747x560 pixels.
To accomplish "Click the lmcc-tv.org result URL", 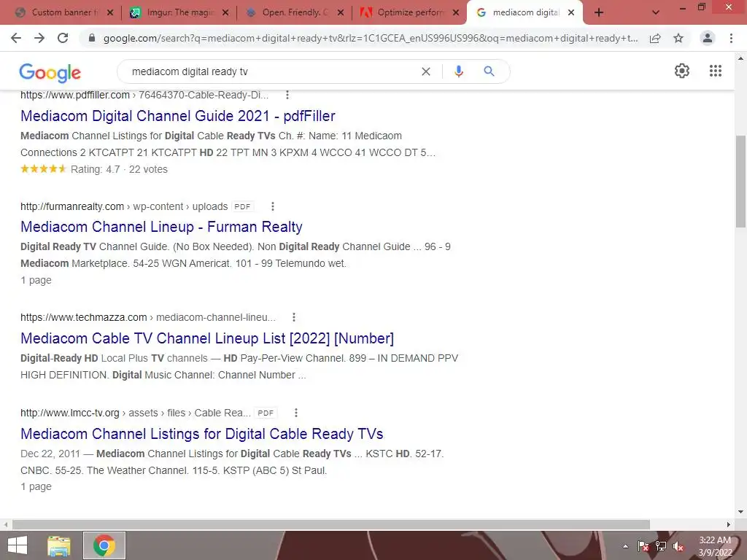I will [135, 413].
